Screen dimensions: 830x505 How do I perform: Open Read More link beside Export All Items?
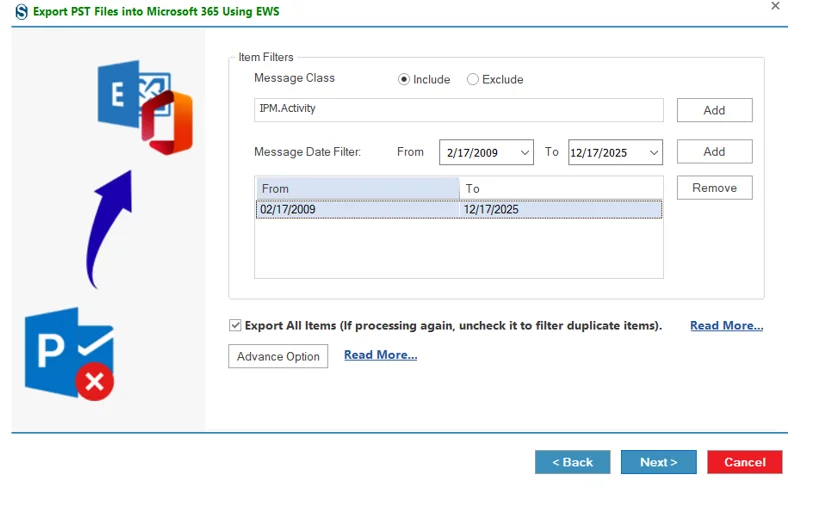pyautogui.click(x=726, y=326)
